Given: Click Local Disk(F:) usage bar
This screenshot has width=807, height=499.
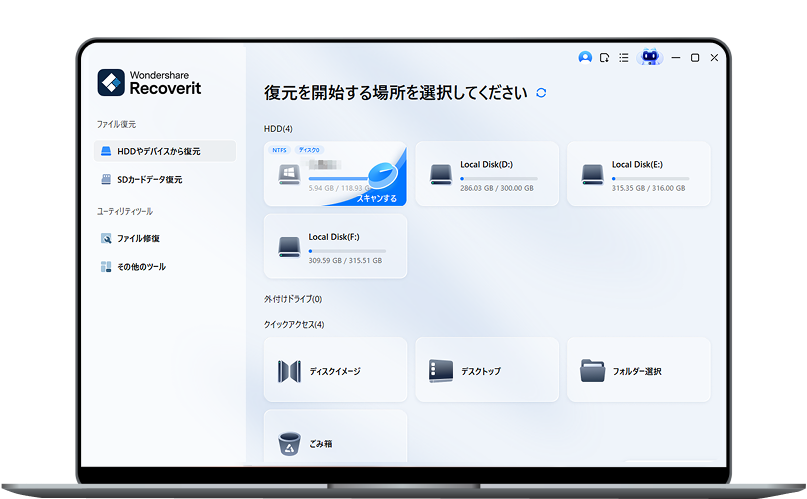Looking at the screenshot, I should (x=347, y=251).
